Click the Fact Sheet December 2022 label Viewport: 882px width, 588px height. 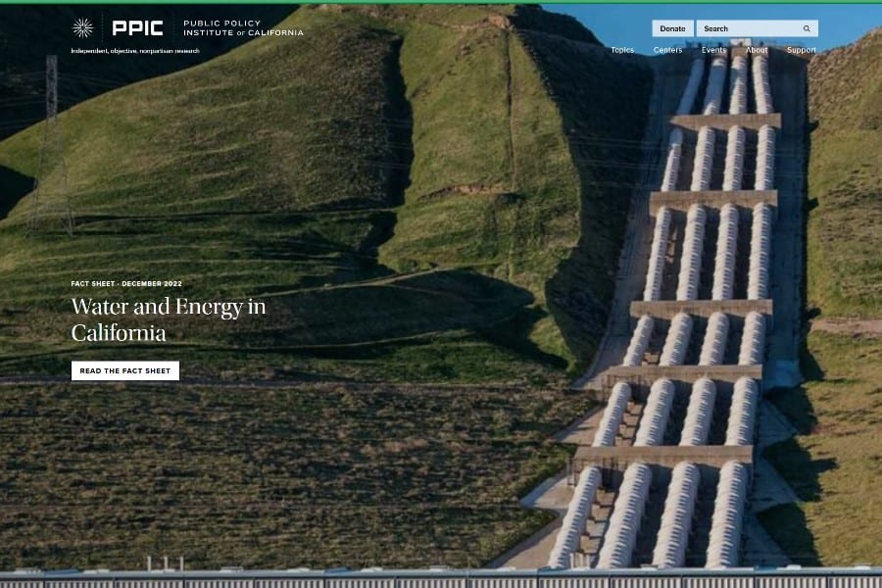point(126,283)
